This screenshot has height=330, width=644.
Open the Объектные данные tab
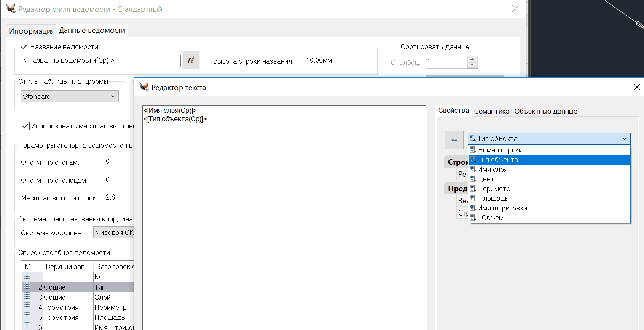545,111
